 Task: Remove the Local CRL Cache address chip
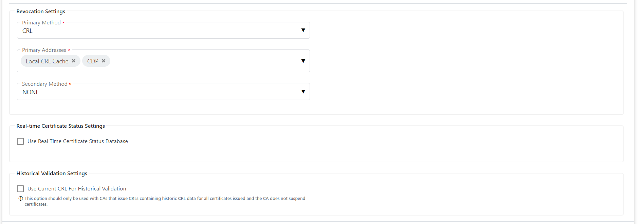click(74, 61)
